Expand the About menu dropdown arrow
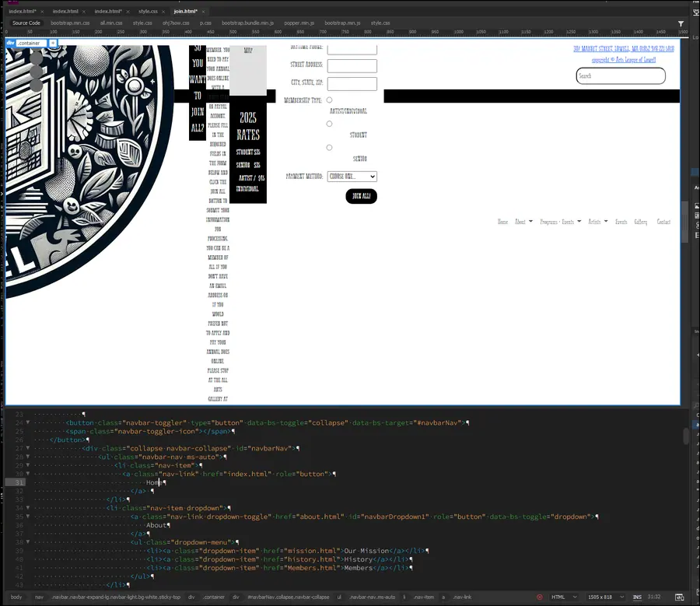Viewport: 700px width, 606px height. pyautogui.click(x=530, y=221)
